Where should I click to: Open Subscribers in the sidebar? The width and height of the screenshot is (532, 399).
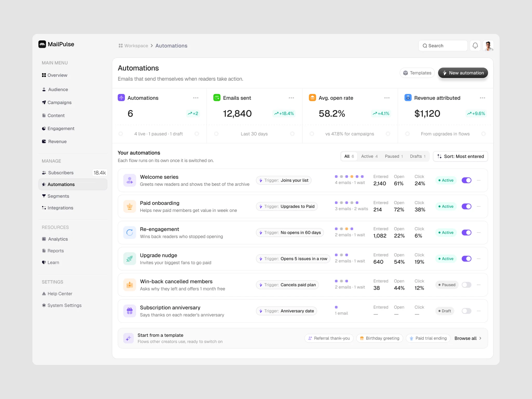(x=73, y=173)
